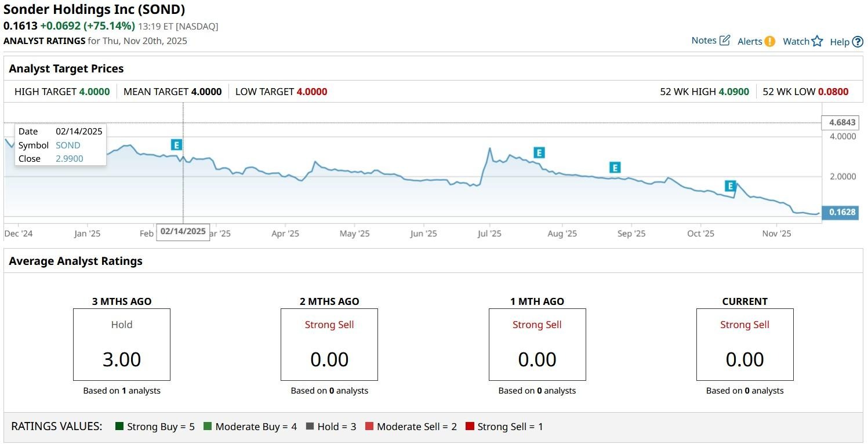Click the Notes label in the header

(x=704, y=40)
